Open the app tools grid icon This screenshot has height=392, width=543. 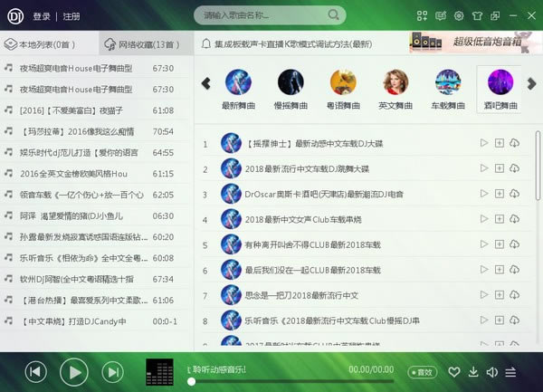[x=422, y=15]
